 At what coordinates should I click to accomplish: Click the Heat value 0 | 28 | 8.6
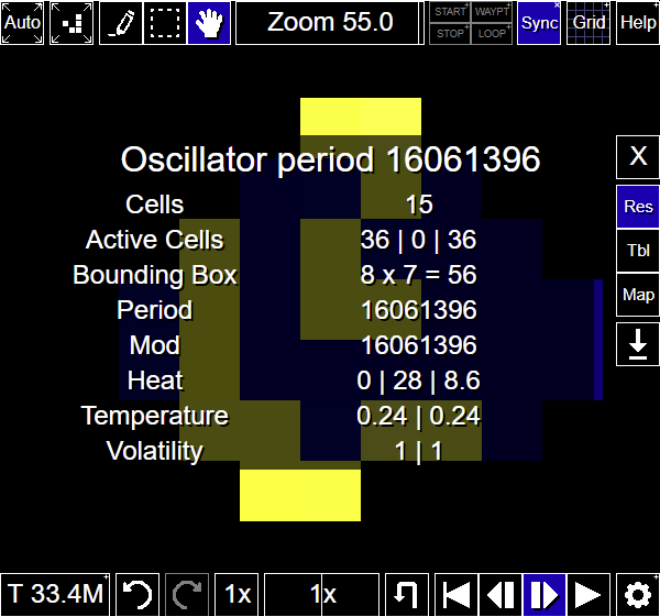[x=418, y=381]
